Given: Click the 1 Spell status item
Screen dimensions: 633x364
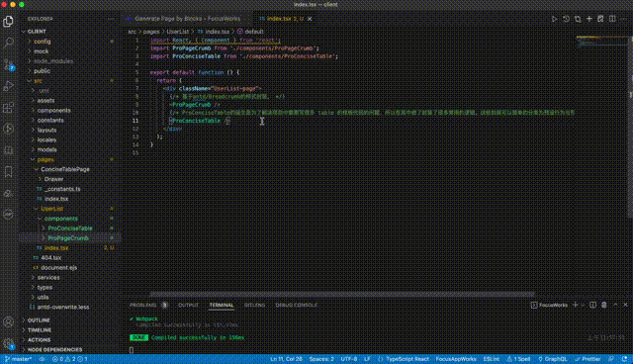Looking at the screenshot, I should pyautogui.click(x=518, y=359).
